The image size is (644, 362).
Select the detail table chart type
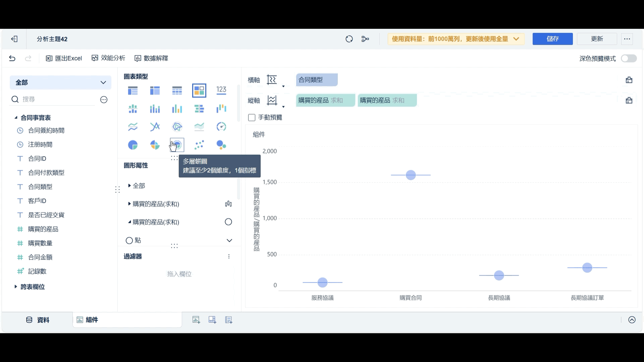pyautogui.click(x=177, y=90)
